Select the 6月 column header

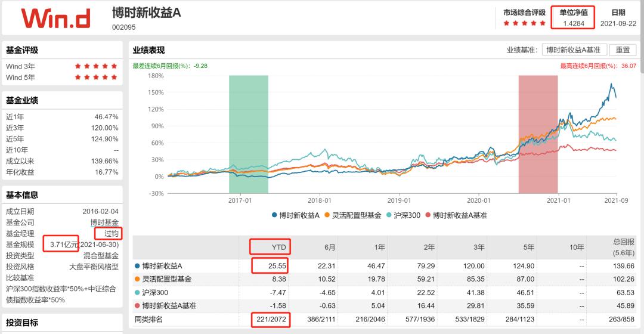pos(329,248)
